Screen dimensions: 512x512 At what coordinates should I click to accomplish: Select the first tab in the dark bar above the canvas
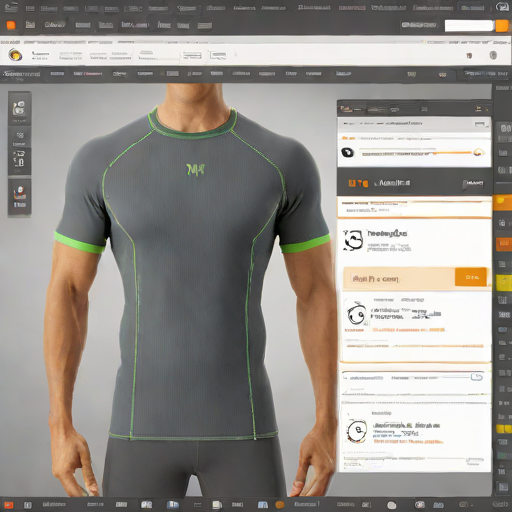21,74
